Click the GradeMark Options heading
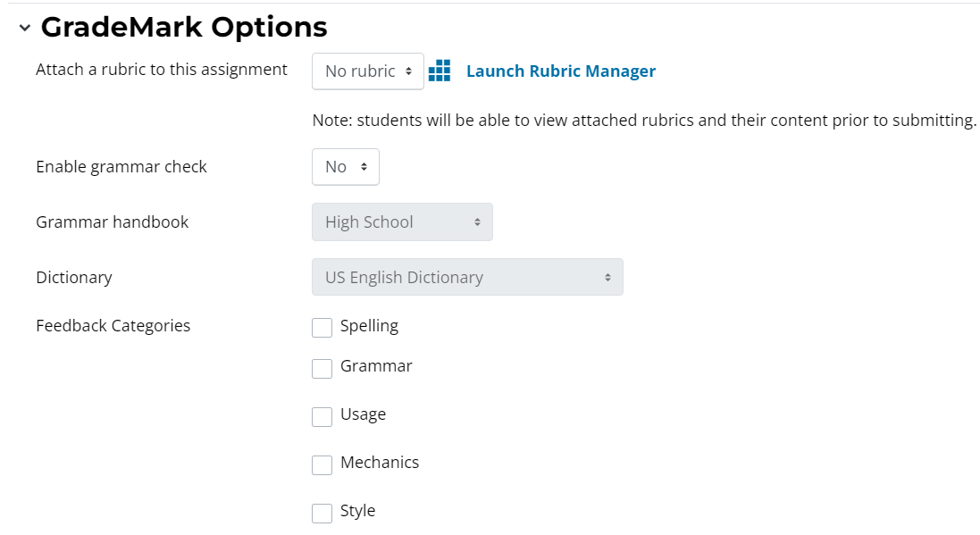The width and height of the screenshot is (980, 535). 184,28
